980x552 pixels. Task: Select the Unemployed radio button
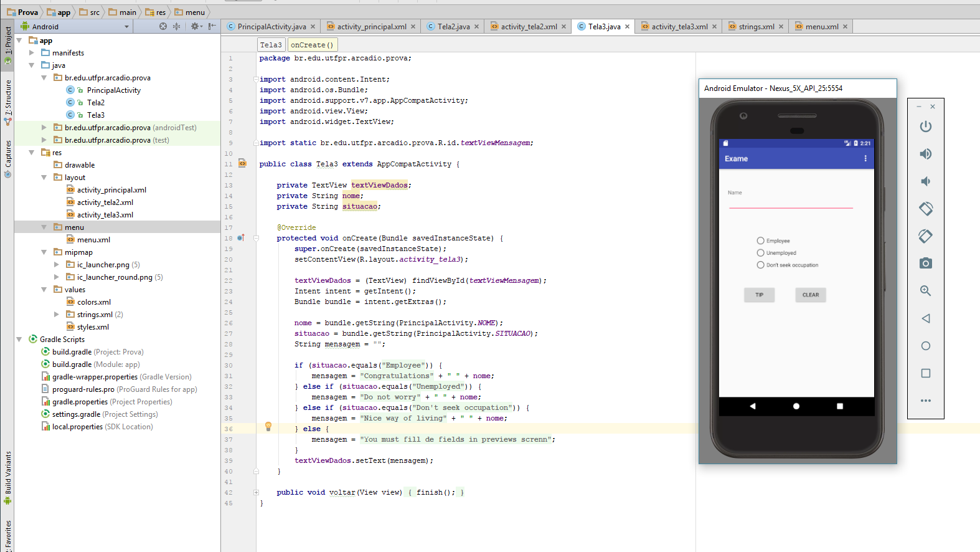(760, 253)
